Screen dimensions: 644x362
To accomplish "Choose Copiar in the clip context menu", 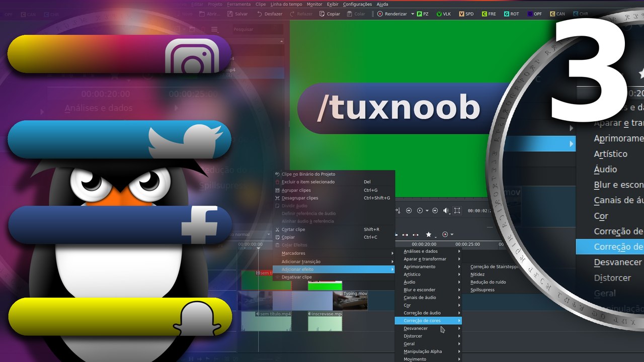I will (x=333, y=237).
